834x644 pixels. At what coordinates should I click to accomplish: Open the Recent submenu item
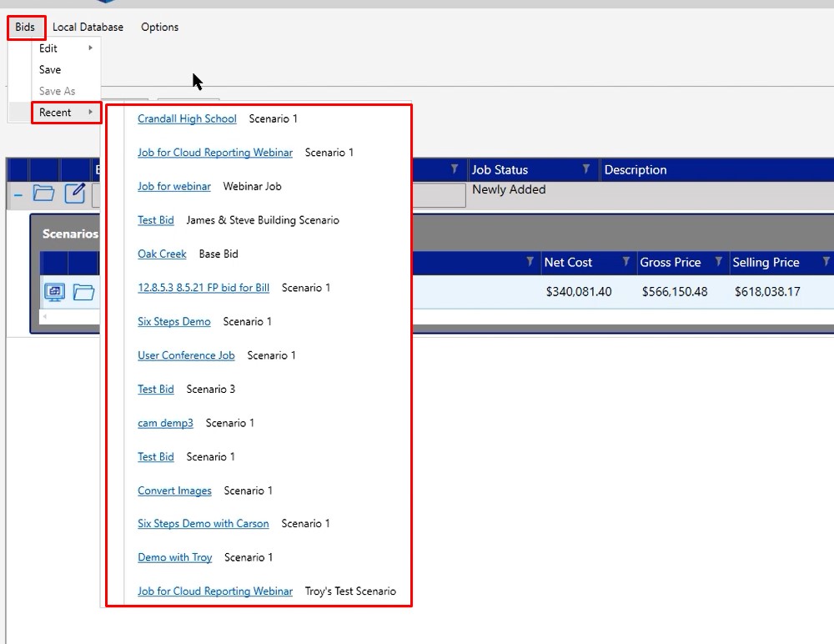pyautogui.click(x=65, y=113)
